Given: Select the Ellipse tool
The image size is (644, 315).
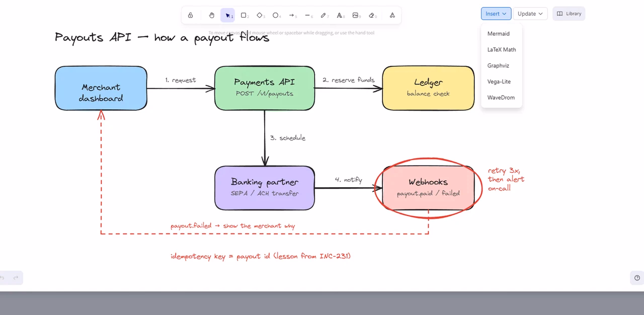Looking at the screenshot, I should 276,16.
